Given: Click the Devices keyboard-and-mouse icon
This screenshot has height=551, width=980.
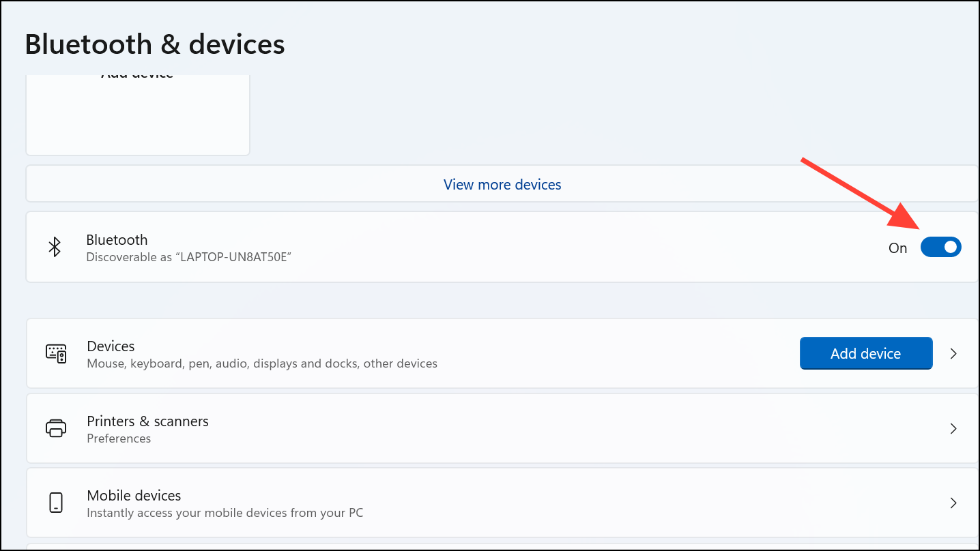Looking at the screenshot, I should click(x=56, y=353).
